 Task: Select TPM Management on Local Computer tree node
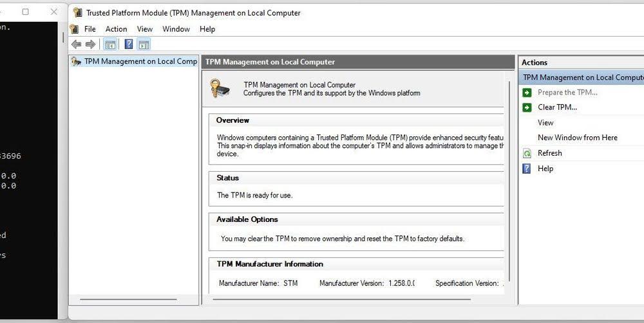[140, 62]
